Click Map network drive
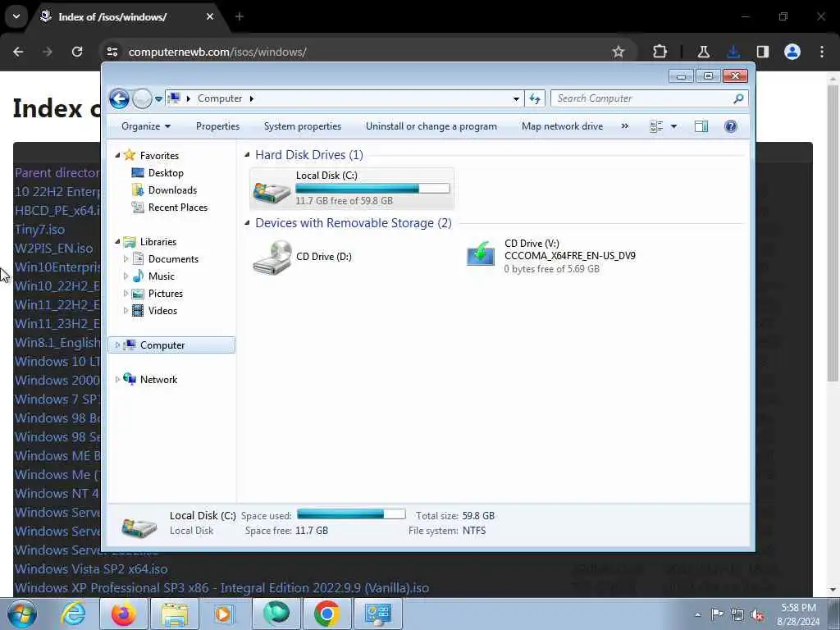 (x=562, y=126)
